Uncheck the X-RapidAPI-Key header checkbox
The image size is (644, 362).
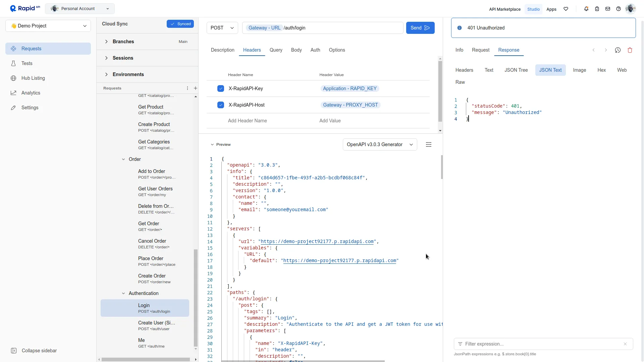(221, 88)
